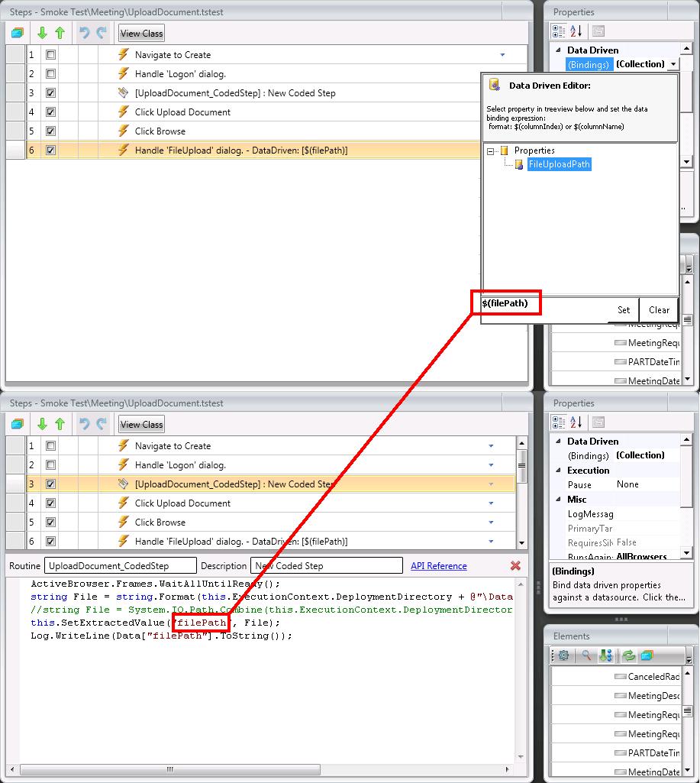Switch upper Properties panel to categorized view
The height and width of the screenshot is (783, 700).
tap(559, 31)
